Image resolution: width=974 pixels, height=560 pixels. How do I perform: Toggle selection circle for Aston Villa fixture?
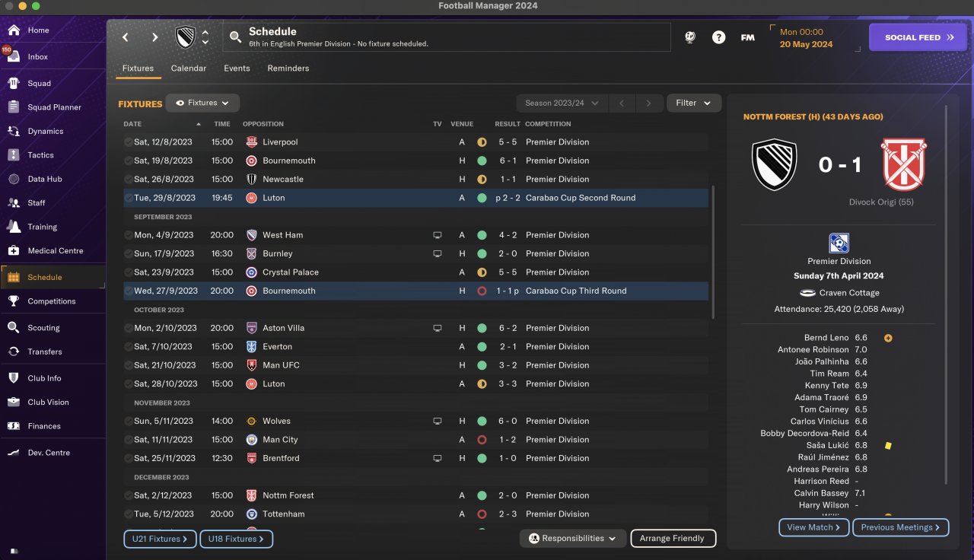(128, 328)
